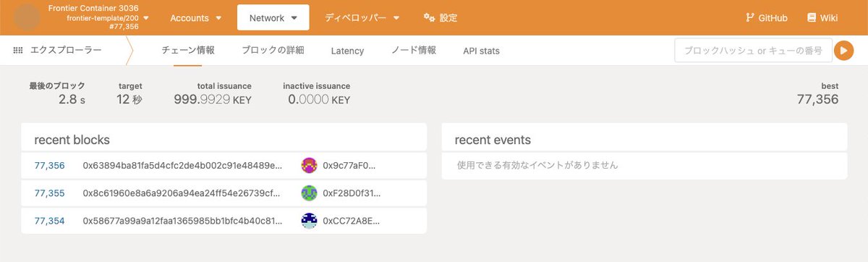Open the ディベロッパー menu
This screenshot has height=262, width=868.
coord(362,17)
